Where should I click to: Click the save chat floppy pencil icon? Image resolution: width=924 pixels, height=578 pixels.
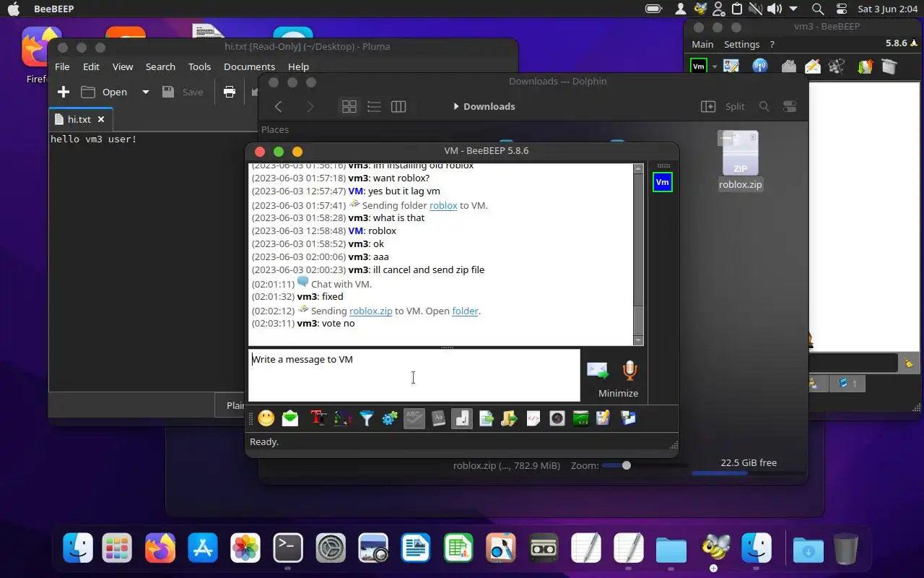click(x=603, y=418)
